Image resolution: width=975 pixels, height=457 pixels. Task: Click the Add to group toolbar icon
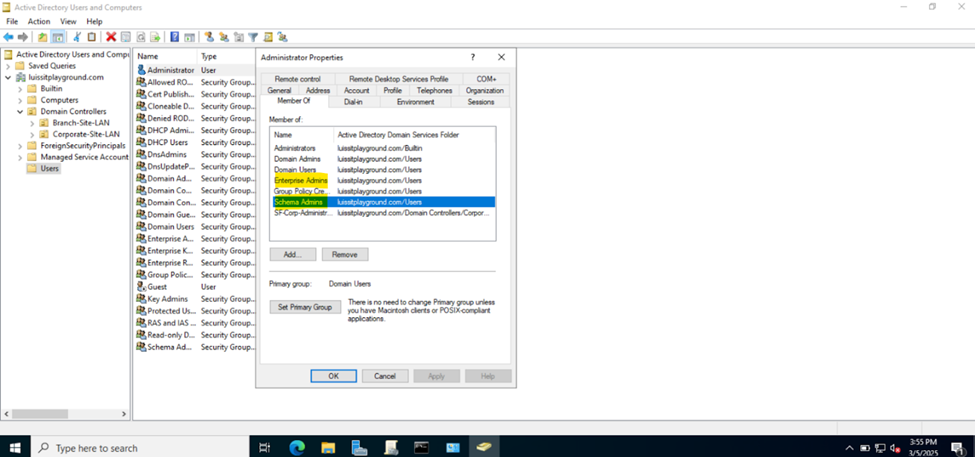[x=282, y=37]
